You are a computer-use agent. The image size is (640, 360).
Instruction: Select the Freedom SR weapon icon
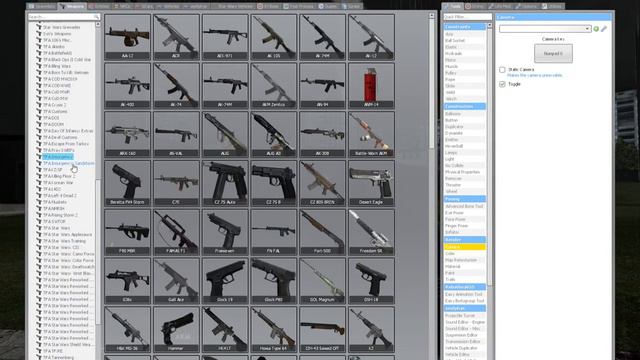point(371,232)
